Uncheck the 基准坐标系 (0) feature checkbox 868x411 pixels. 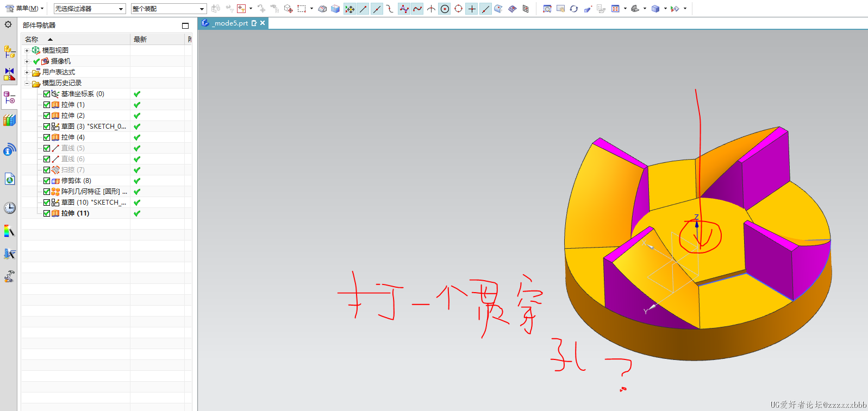(x=47, y=94)
